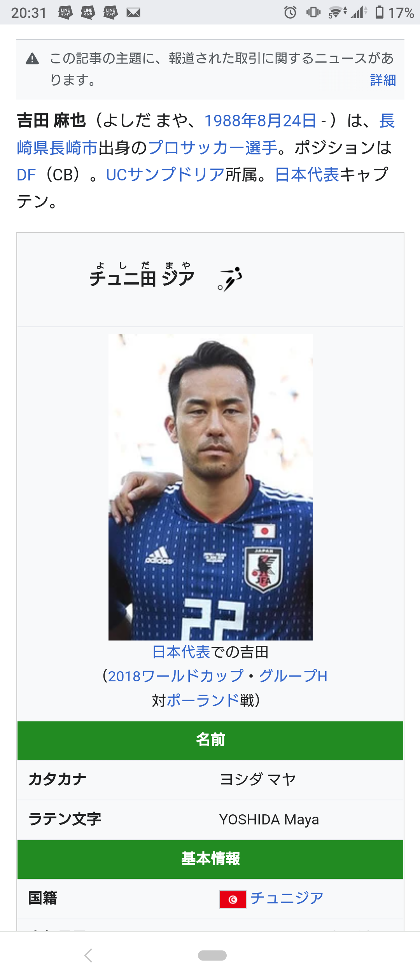Screen dimensions: 420x980
Task: Tap the Tunisia flag icon
Action: tap(233, 899)
